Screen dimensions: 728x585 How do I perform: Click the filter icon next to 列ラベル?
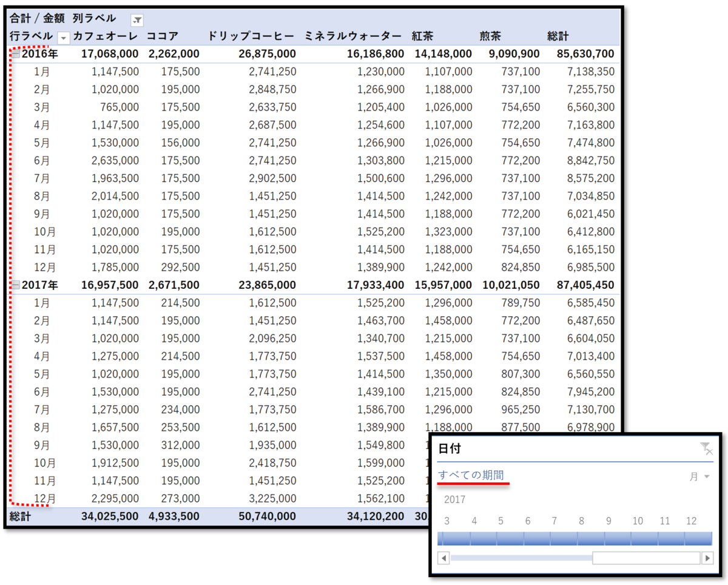(136, 19)
